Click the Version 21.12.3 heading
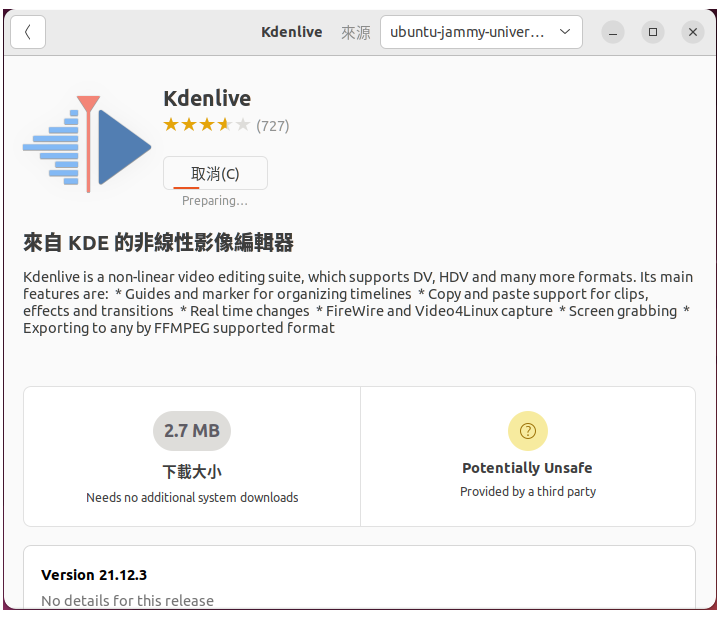 pyautogui.click(x=94, y=575)
